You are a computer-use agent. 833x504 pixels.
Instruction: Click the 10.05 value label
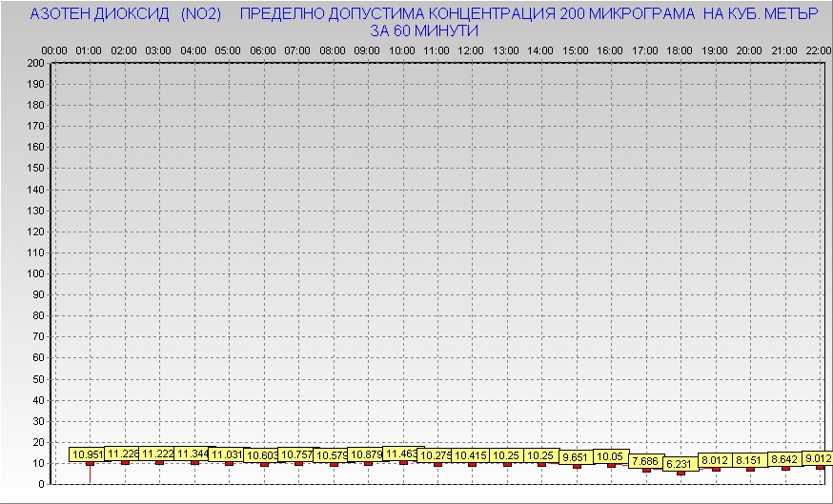click(x=610, y=456)
